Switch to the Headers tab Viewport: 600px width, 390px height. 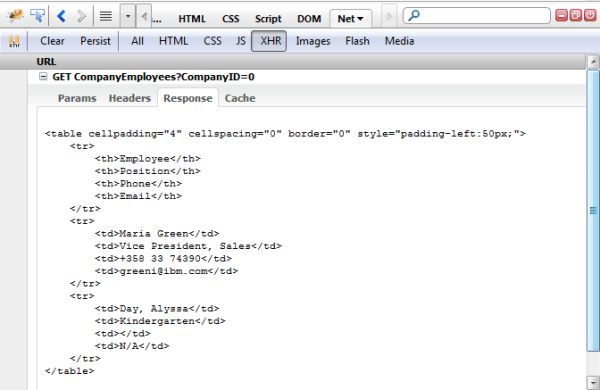(x=130, y=98)
